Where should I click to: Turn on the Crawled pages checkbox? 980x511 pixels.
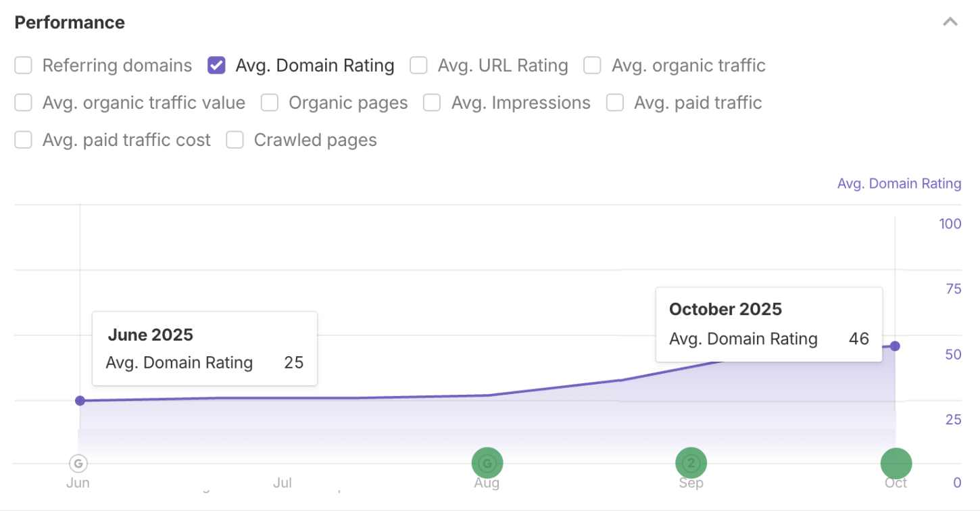(235, 140)
